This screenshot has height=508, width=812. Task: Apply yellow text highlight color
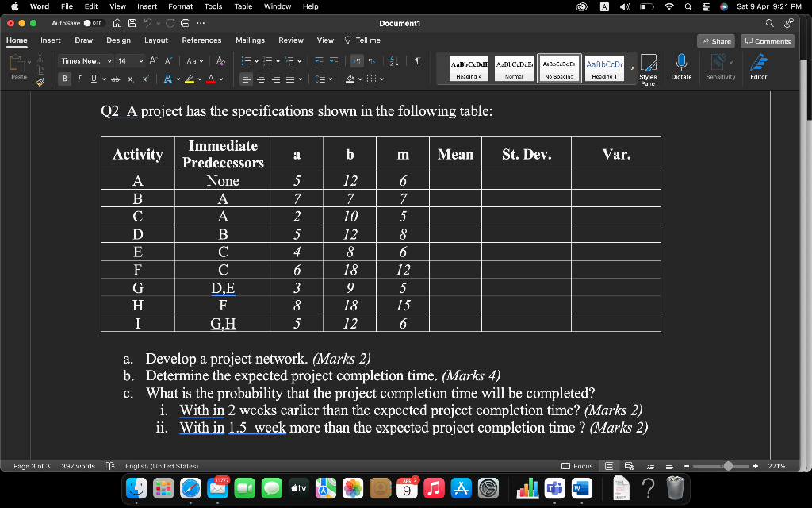[x=190, y=79]
